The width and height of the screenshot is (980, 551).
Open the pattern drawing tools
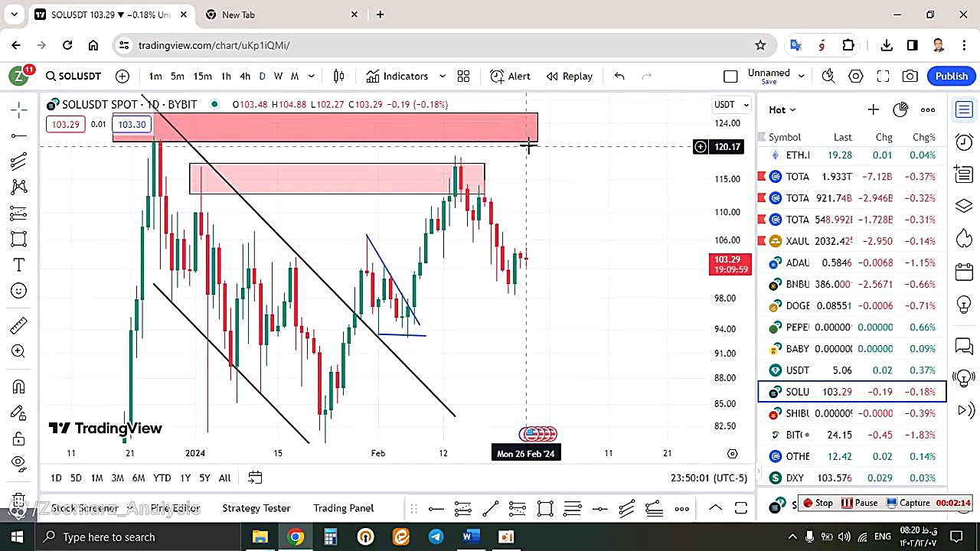[19, 187]
